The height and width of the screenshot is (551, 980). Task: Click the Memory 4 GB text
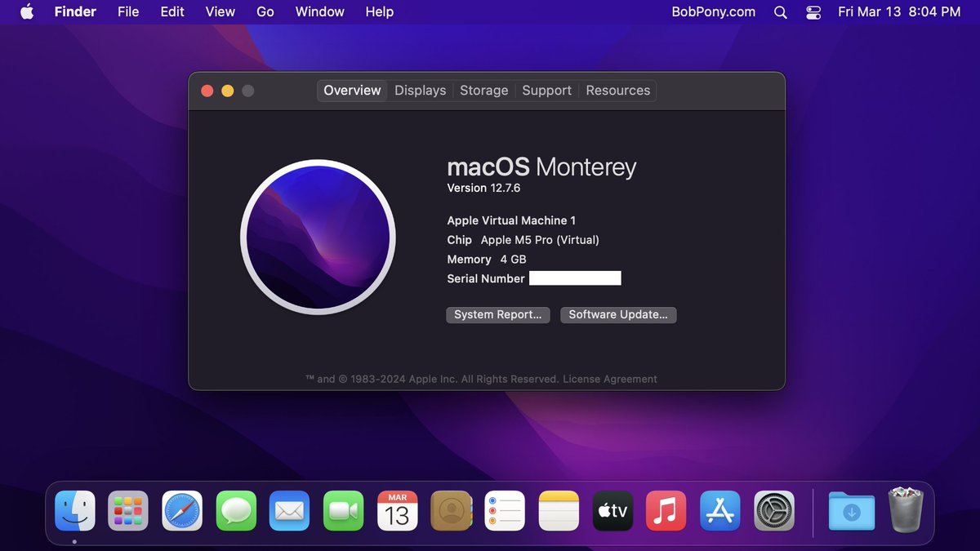487,259
